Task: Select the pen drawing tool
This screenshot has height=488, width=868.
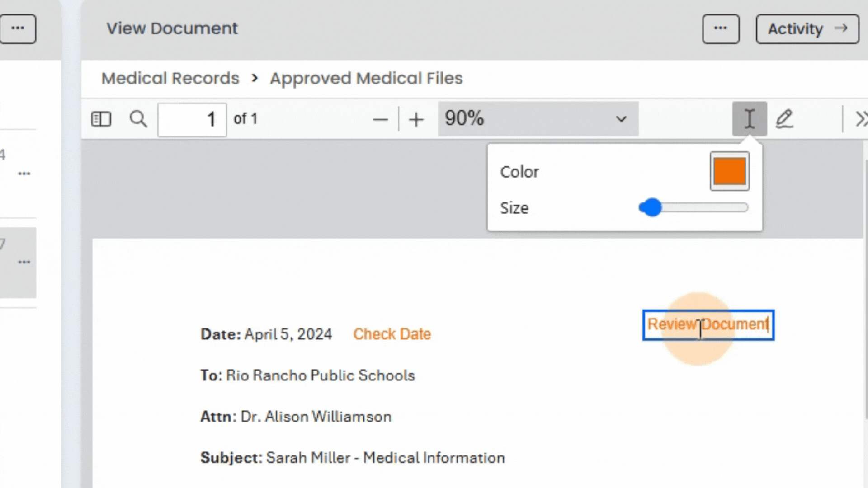Action: pos(785,119)
